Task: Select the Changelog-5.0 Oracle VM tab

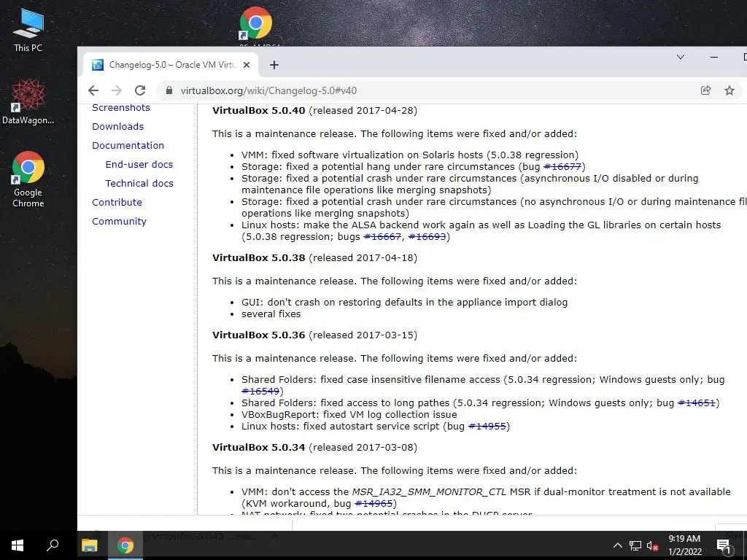Action: point(171,65)
